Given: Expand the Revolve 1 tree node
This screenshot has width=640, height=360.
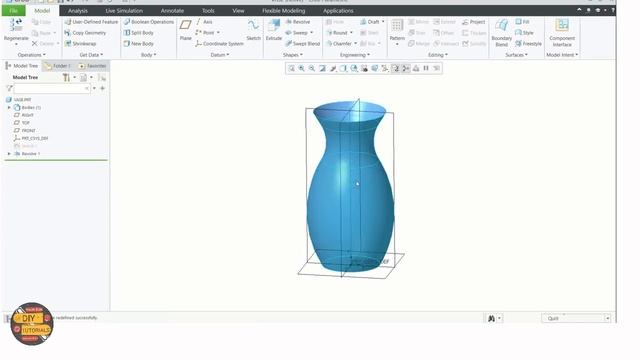Looking at the screenshot, I should coord(9,154).
